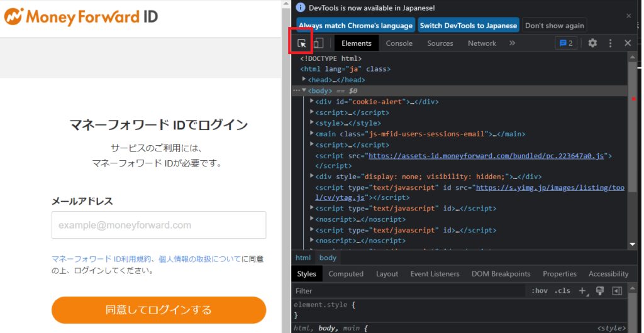Select the DOCTYPE html line

pyautogui.click(x=331, y=58)
